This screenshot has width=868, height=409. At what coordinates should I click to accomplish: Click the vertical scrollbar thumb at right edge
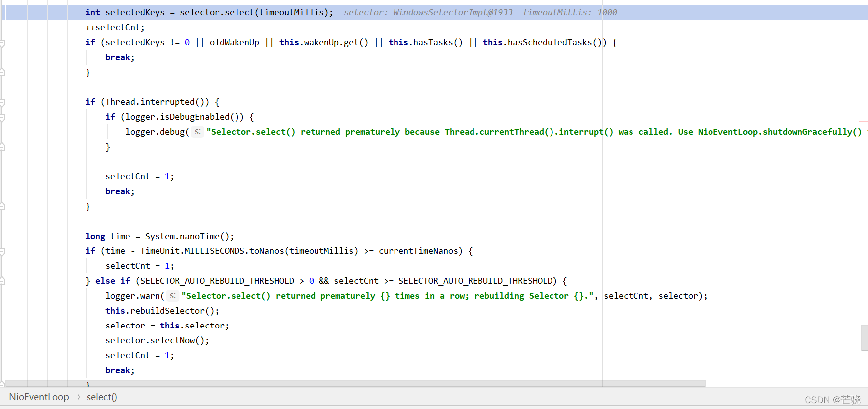pos(865,338)
